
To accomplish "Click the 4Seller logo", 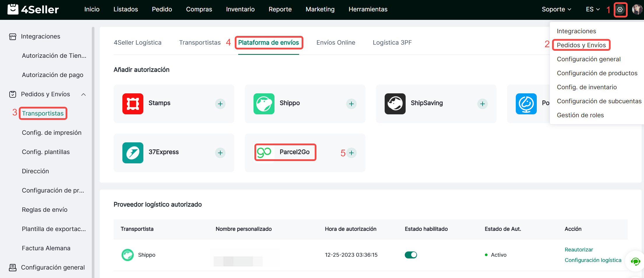I will (33, 9).
